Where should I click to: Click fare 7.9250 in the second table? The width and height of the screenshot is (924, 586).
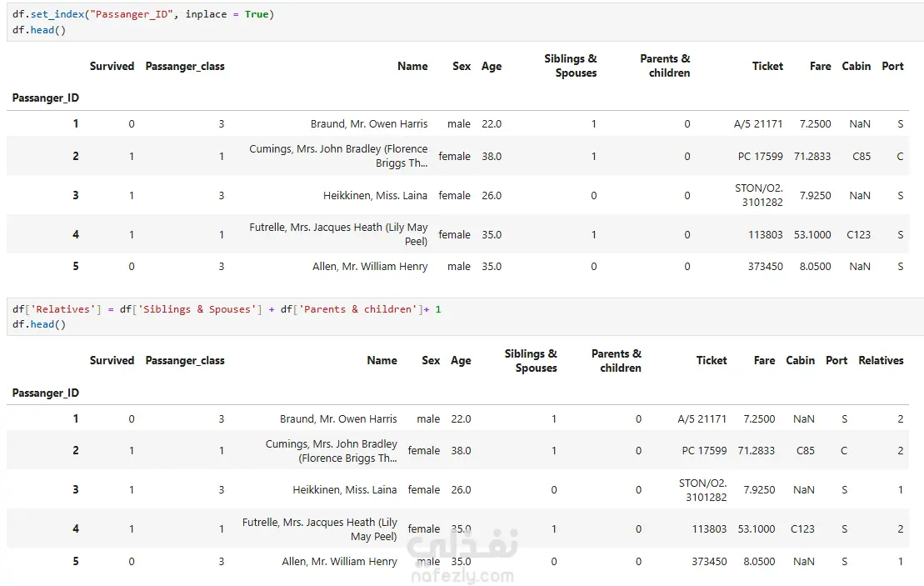[x=759, y=490]
